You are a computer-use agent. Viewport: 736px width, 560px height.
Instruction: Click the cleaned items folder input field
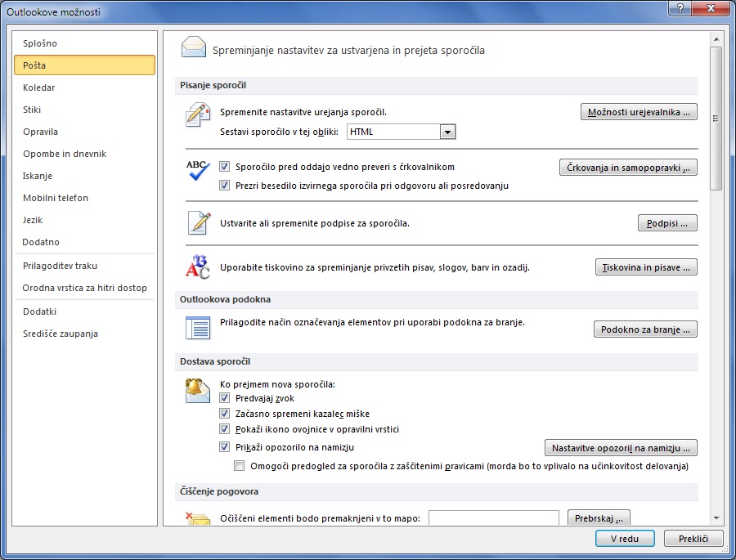point(494,517)
